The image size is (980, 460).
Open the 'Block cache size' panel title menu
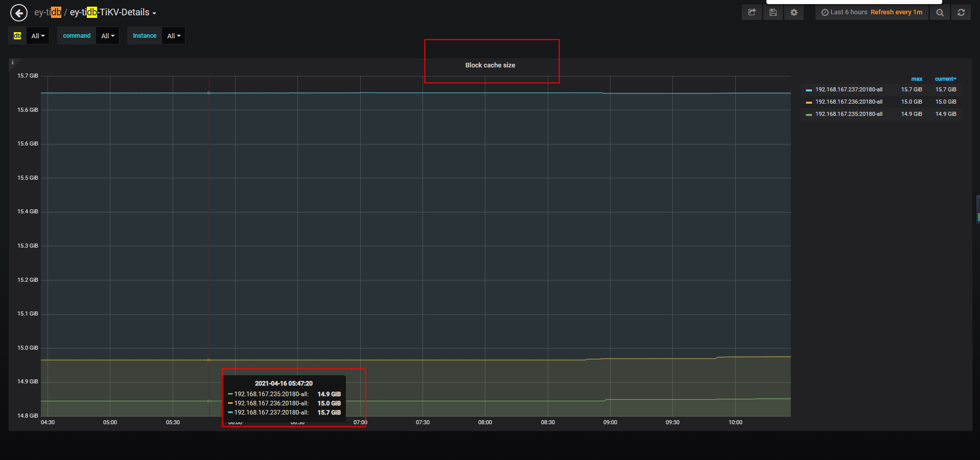490,65
